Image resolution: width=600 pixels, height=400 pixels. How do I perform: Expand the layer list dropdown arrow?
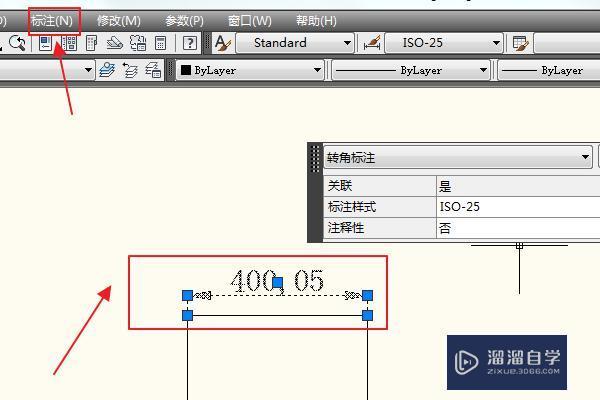[x=88, y=70]
